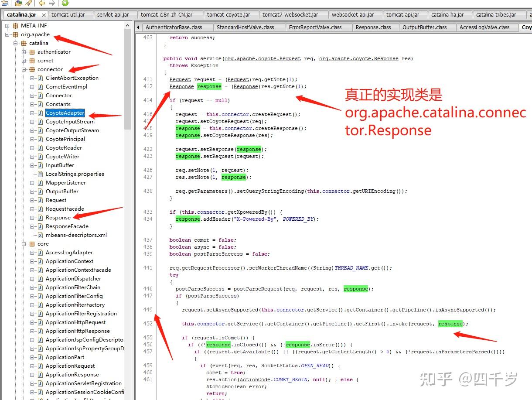Follow the SocketStatus link in code
This screenshot has width=532, height=400.
click(x=279, y=366)
